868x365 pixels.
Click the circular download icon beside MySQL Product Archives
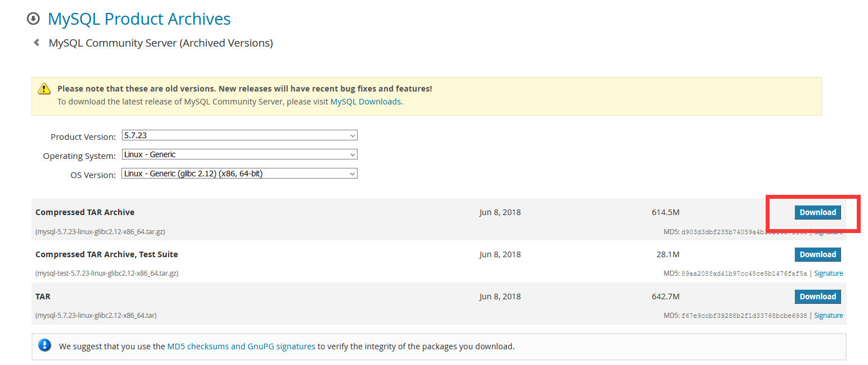[34, 19]
